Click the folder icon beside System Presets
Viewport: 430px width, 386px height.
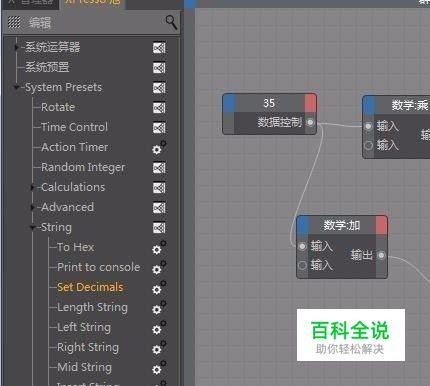point(159,88)
